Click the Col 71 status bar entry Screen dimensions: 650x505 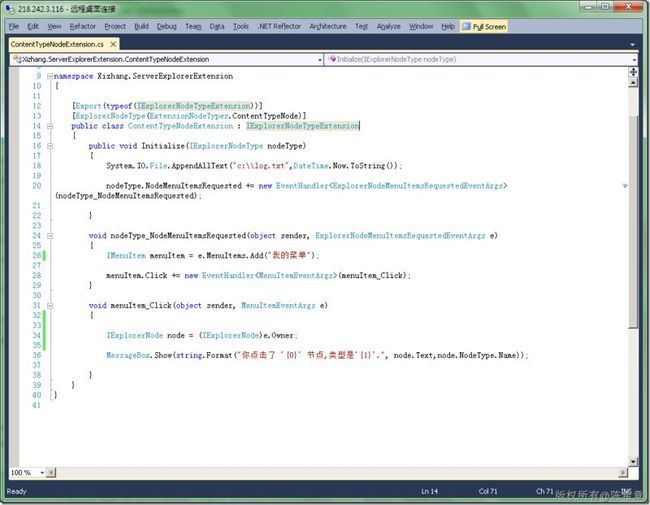(488, 491)
